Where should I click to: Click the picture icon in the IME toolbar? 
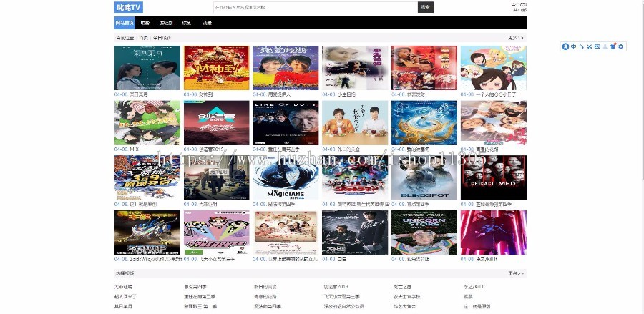(597, 46)
